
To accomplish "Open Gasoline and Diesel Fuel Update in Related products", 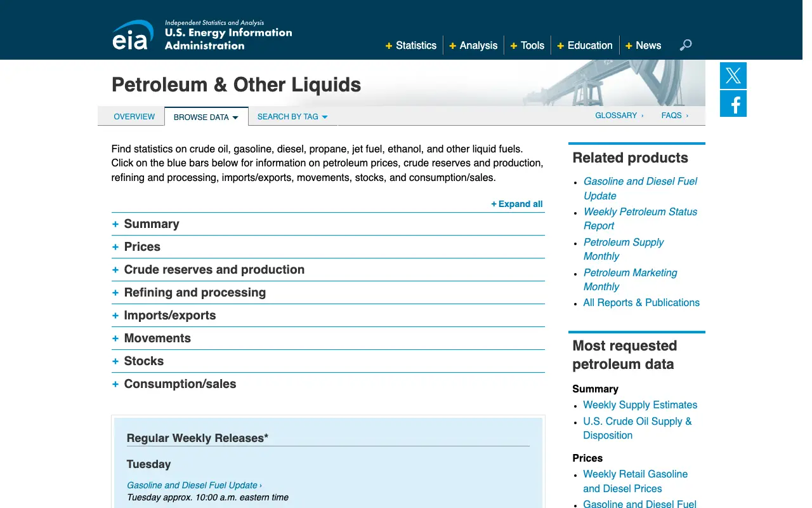I will tap(640, 189).
